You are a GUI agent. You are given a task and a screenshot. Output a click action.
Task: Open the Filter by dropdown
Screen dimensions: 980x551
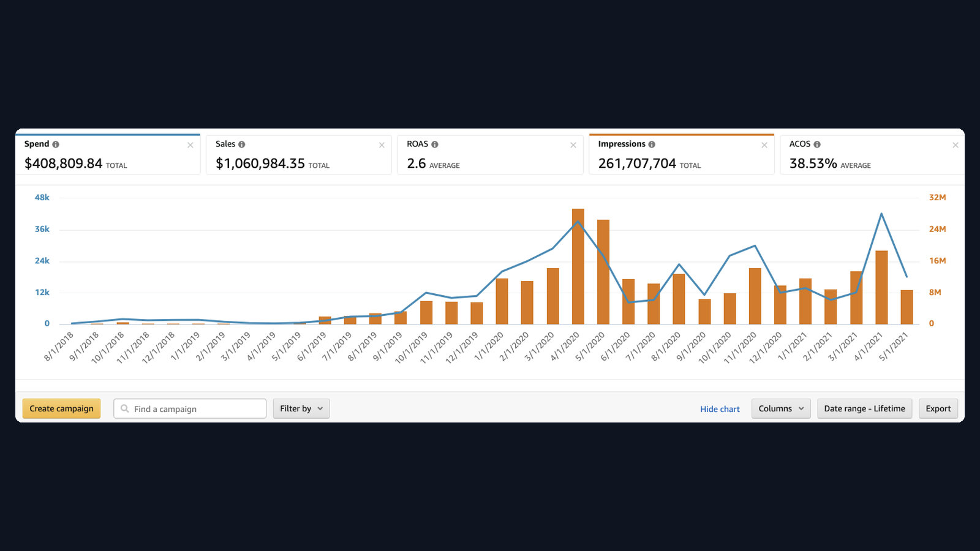pyautogui.click(x=301, y=408)
